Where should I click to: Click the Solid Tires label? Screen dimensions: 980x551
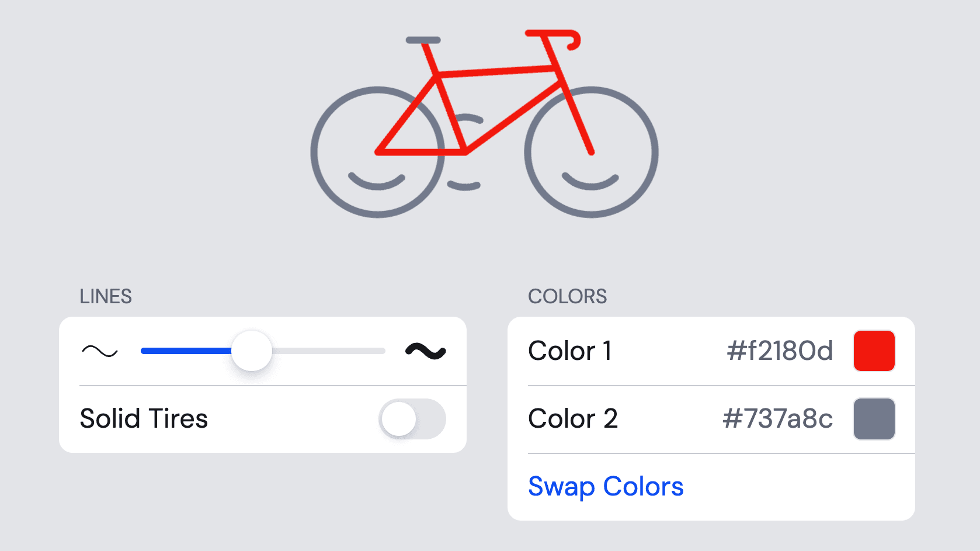(x=144, y=419)
